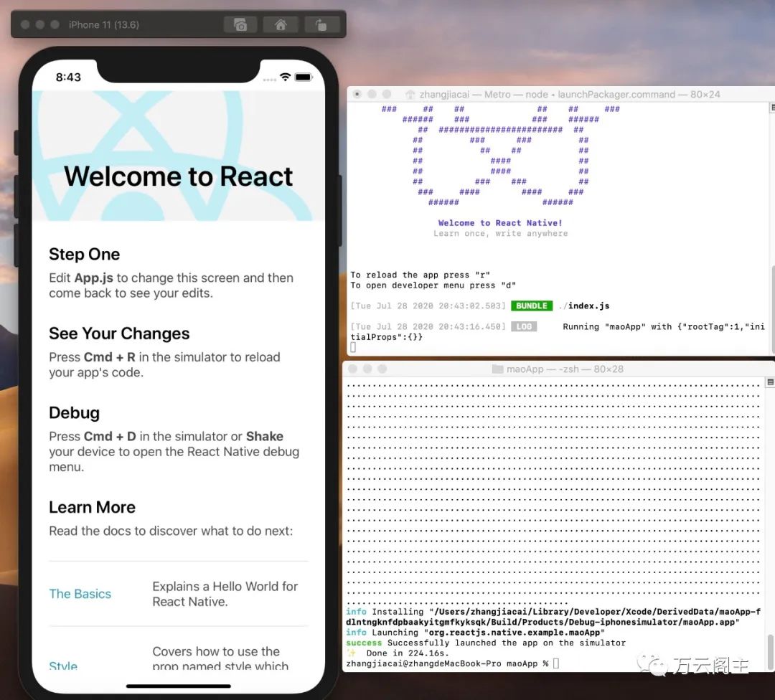The image size is (775, 700).
Task: Click the 'Welcome to React' header in simulator
Action: coord(179,176)
